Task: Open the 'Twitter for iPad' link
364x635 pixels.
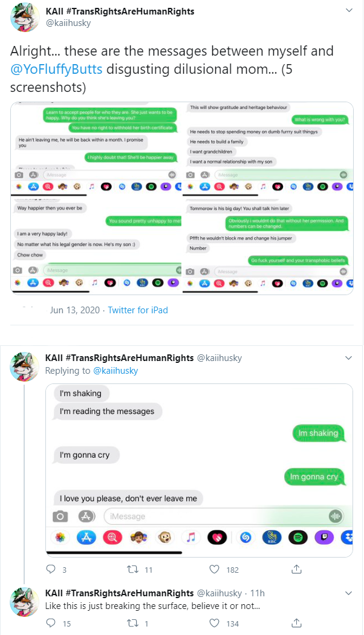Action: click(x=138, y=310)
